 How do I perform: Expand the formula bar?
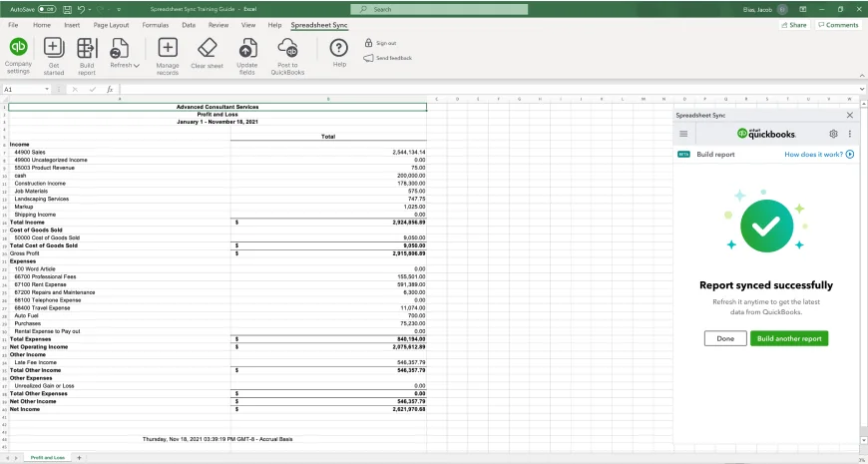[x=862, y=89]
